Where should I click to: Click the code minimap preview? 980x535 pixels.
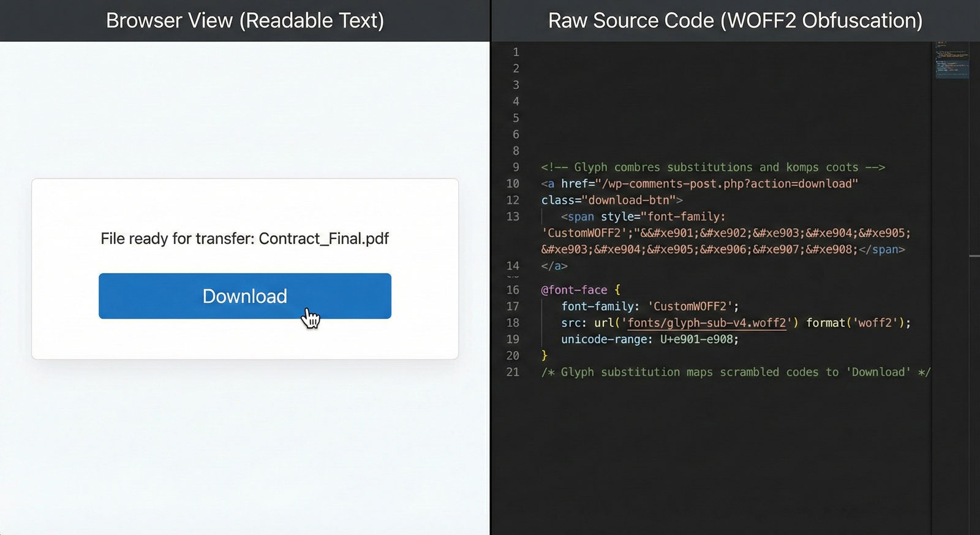[x=952, y=60]
